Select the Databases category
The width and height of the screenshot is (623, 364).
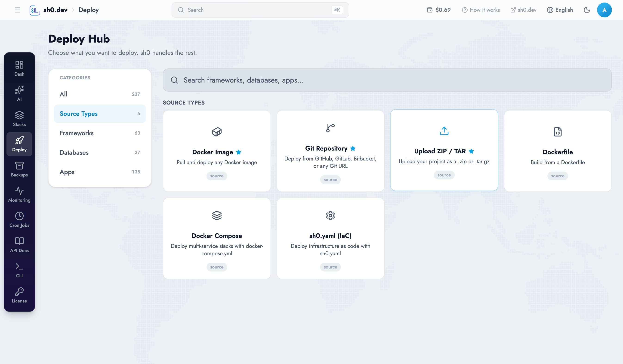pos(100,153)
